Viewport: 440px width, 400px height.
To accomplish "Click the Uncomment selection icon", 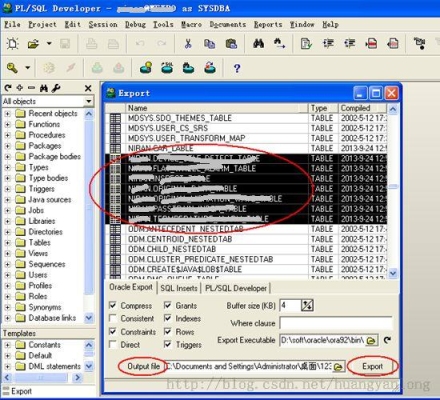I will pos(393,44).
